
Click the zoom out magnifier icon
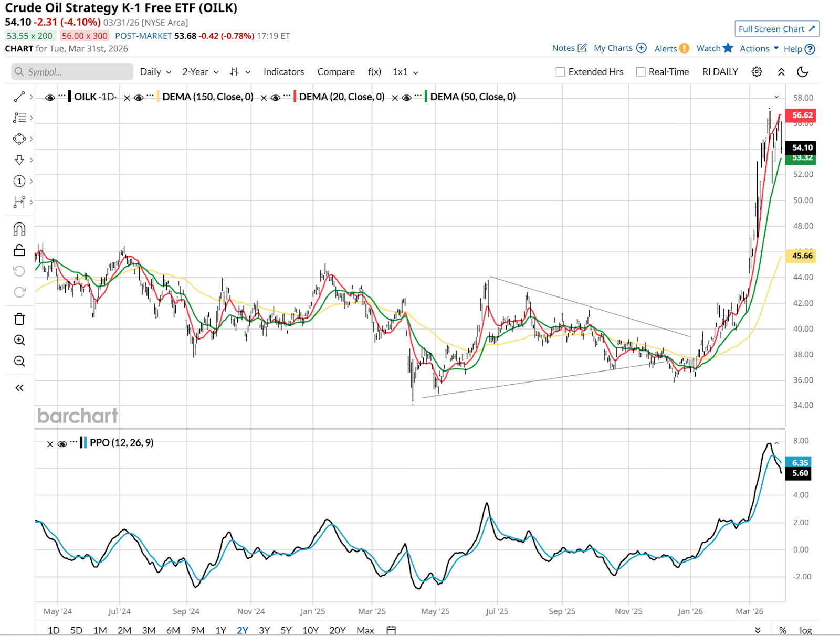pyautogui.click(x=19, y=361)
